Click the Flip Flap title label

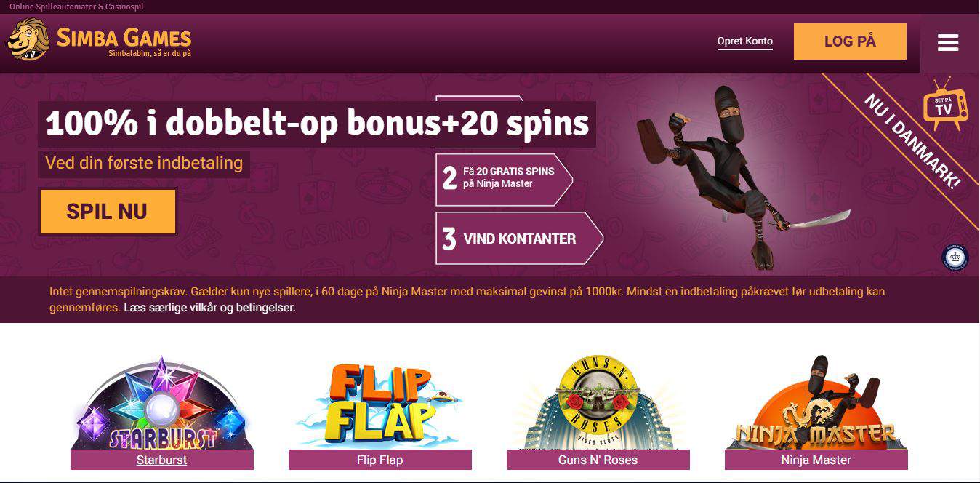pyautogui.click(x=379, y=460)
